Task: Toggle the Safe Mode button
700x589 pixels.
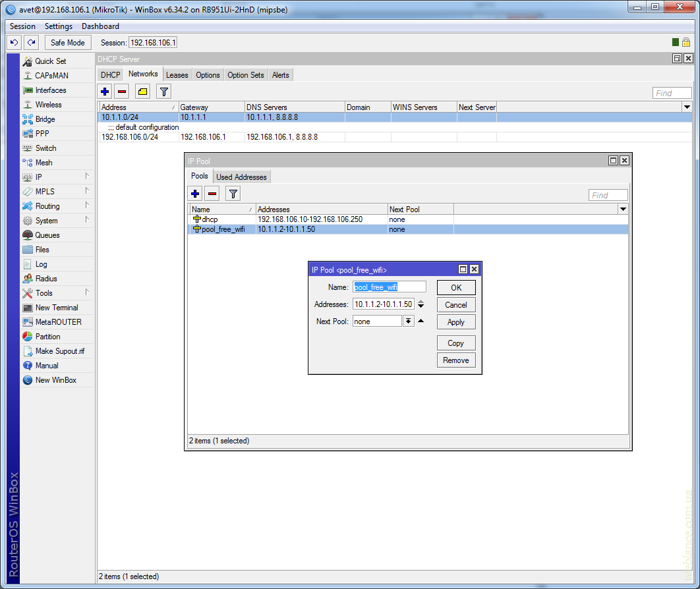Action: click(67, 42)
